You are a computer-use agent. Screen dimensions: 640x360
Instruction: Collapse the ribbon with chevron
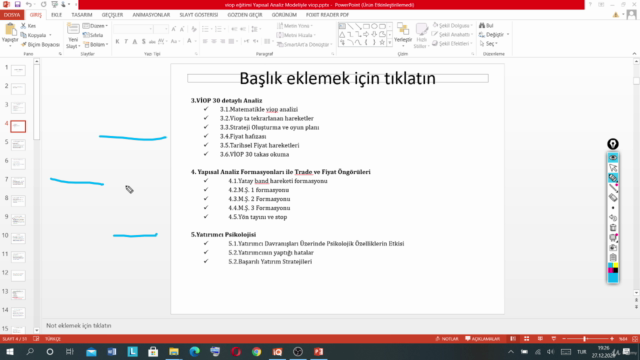click(634, 53)
